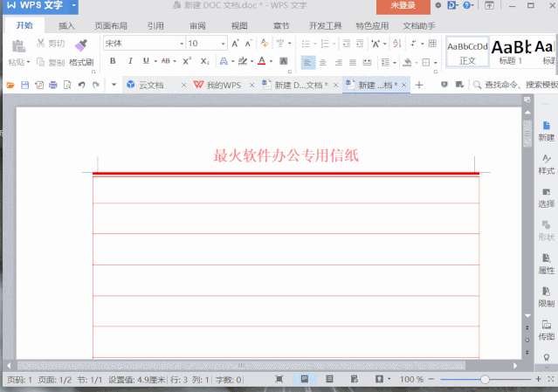Expand the bullet list dropdown arrow
558x392 pixels.
tap(315, 44)
